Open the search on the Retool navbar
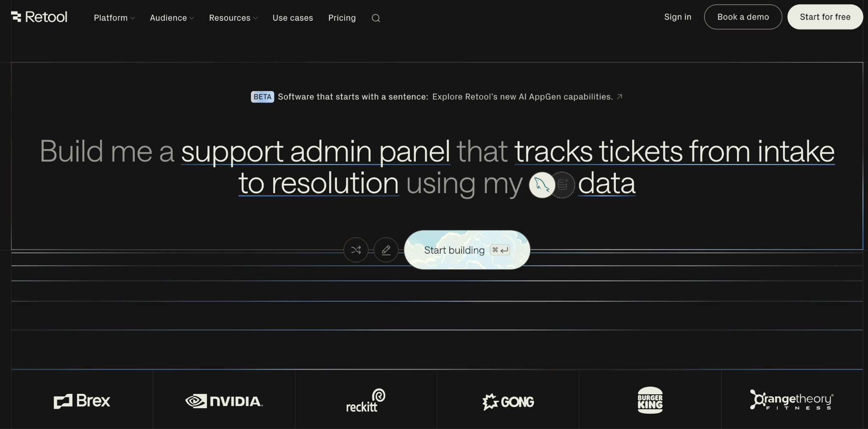This screenshot has width=868, height=429. (x=376, y=18)
